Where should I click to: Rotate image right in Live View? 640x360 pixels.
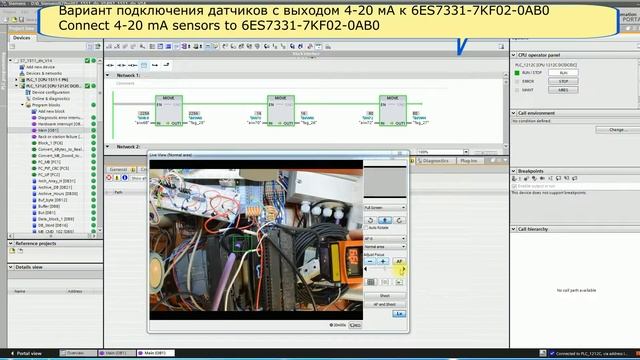click(399, 220)
